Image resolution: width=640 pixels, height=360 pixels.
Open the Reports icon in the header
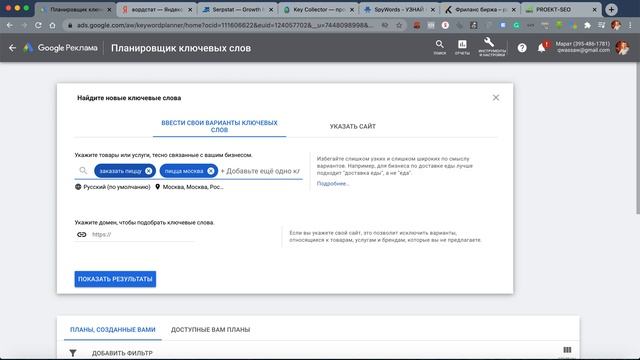click(462, 44)
